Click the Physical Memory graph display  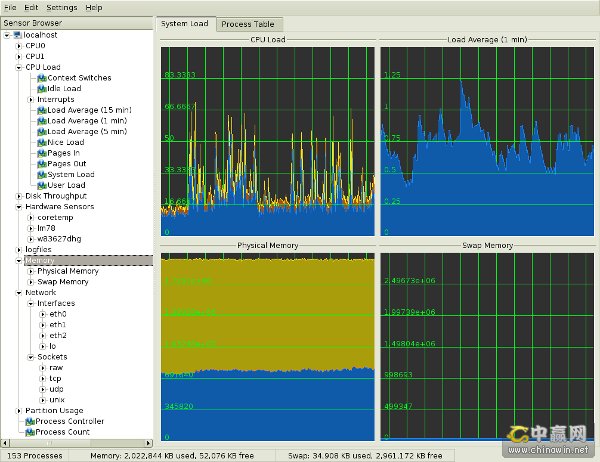[x=267, y=347]
